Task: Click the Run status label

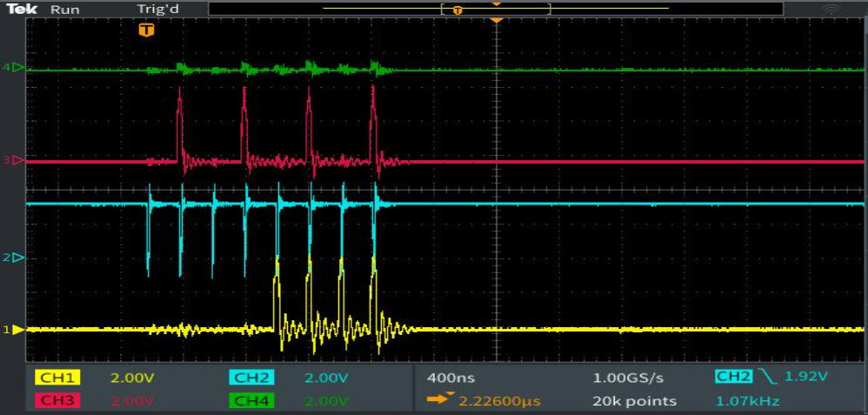Action: [64, 10]
